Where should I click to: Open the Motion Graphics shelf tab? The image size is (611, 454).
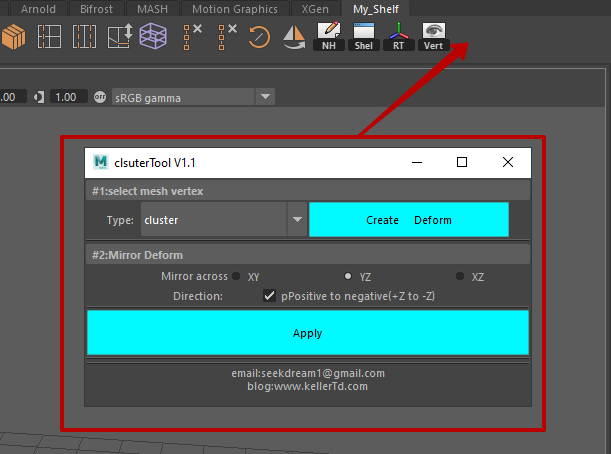point(235,9)
